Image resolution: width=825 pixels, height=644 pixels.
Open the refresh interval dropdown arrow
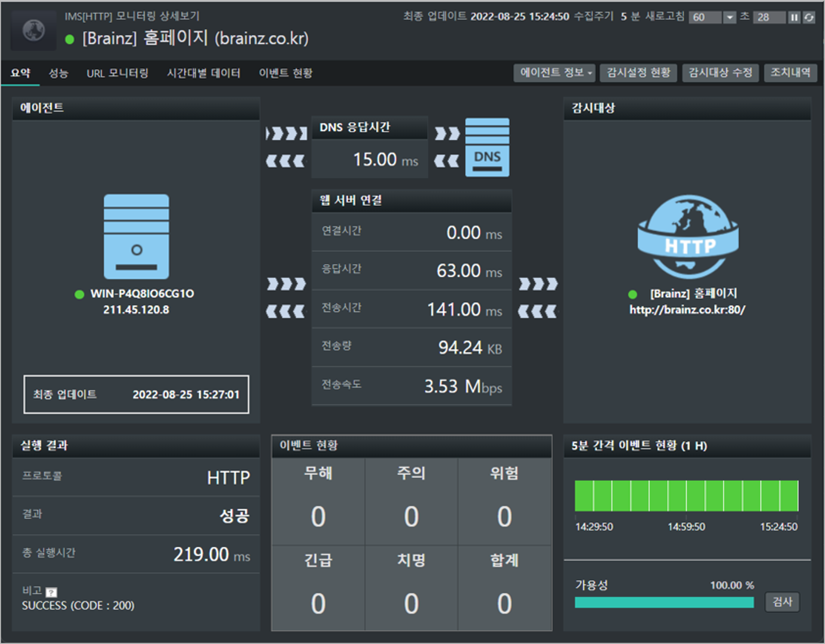click(x=730, y=17)
